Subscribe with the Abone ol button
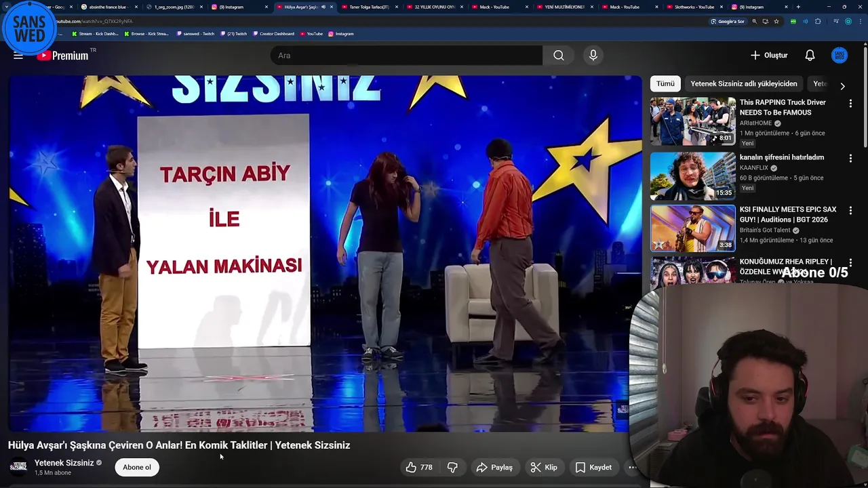The width and height of the screenshot is (868, 488). 137,467
